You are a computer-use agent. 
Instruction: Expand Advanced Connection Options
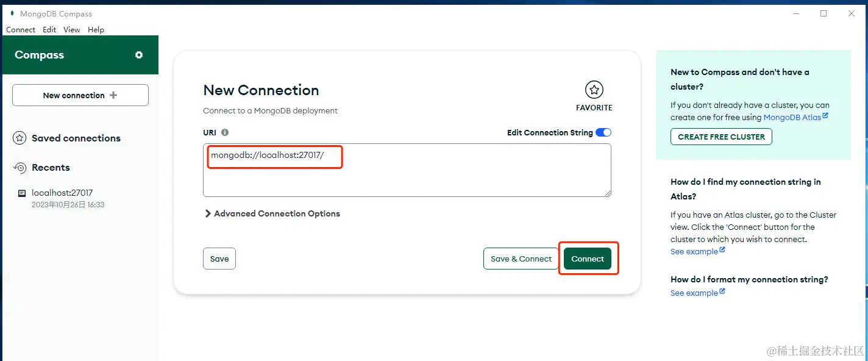click(x=272, y=213)
